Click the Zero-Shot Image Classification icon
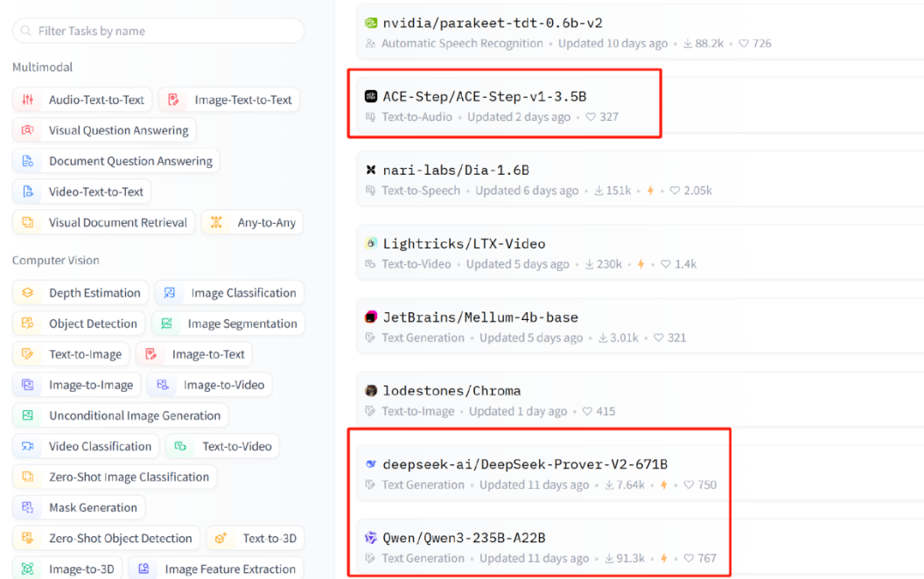924x579 pixels. click(x=28, y=477)
